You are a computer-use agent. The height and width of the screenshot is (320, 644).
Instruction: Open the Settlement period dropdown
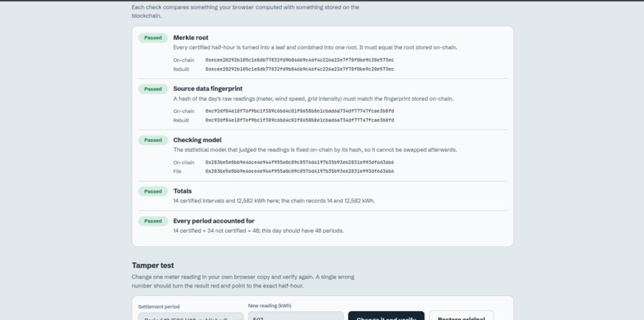coord(191,316)
